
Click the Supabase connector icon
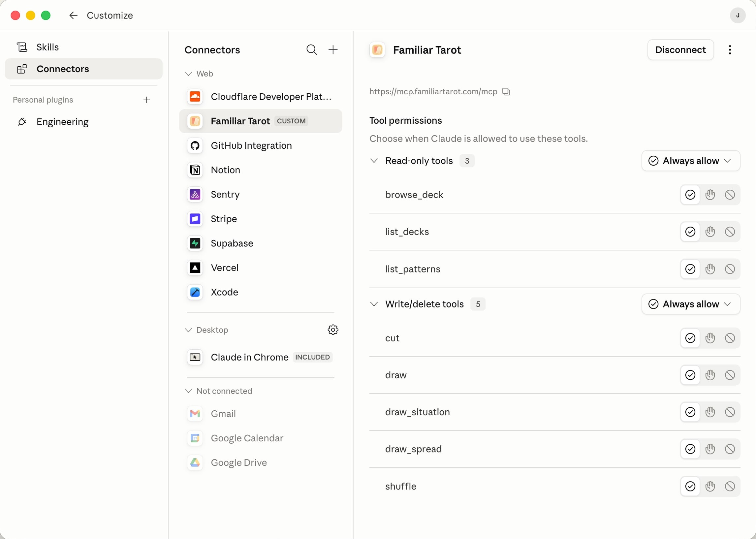(195, 243)
